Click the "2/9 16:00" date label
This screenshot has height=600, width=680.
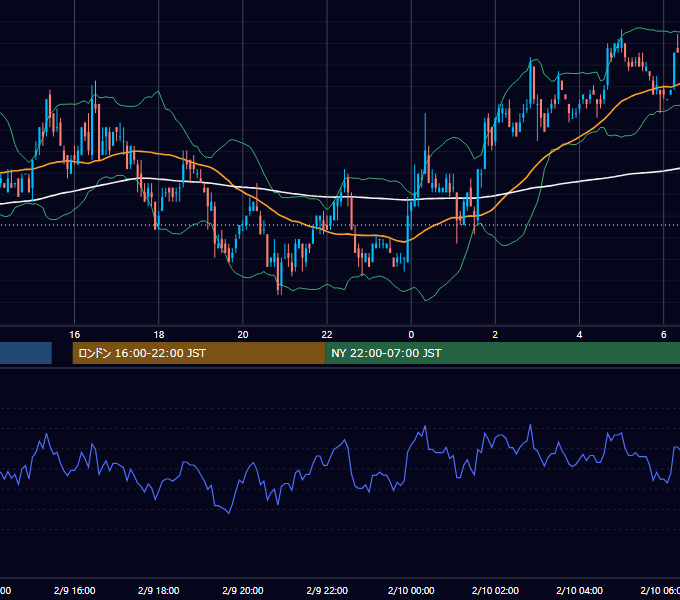[75, 590]
